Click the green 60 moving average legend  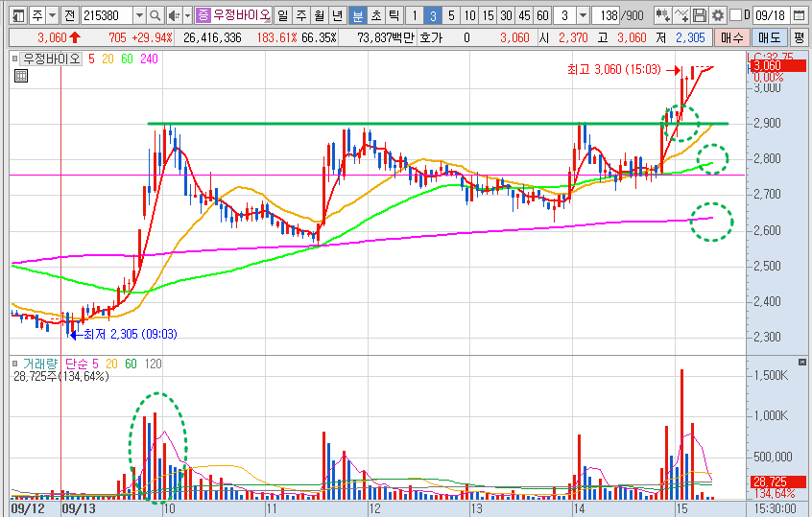point(127,59)
